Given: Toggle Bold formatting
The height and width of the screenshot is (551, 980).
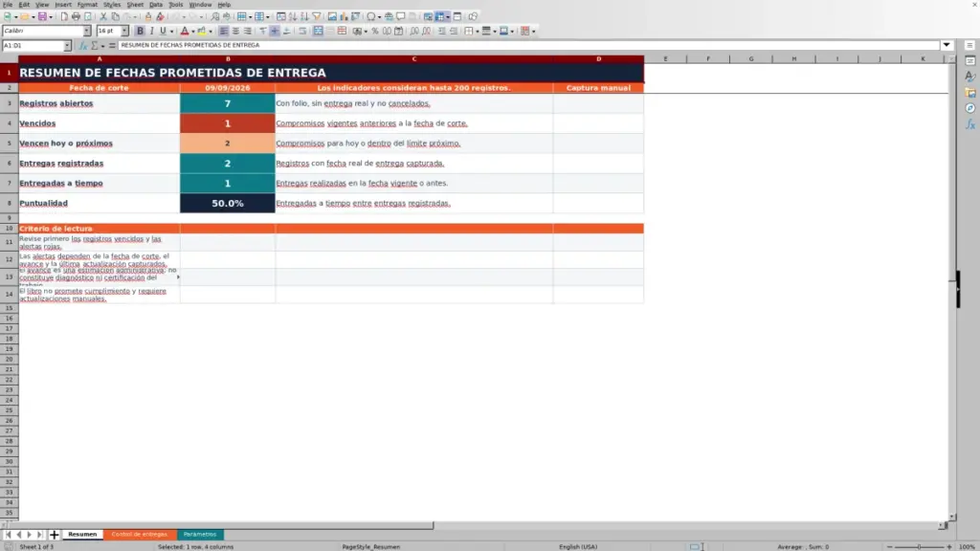Looking at the screenshot, I should coord(140,32).
